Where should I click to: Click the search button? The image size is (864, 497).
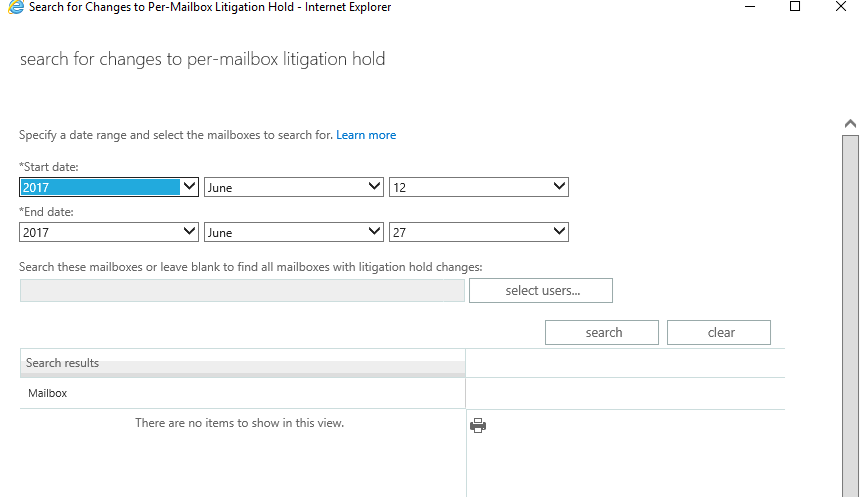(x=602, y=332)
